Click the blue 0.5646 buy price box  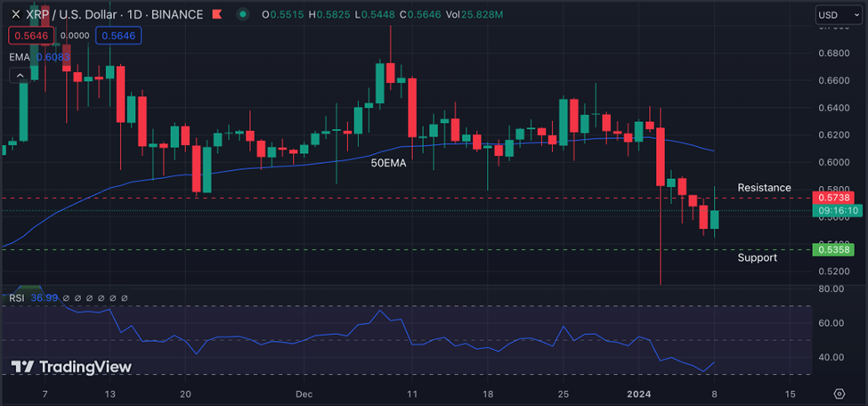(118, 36)
